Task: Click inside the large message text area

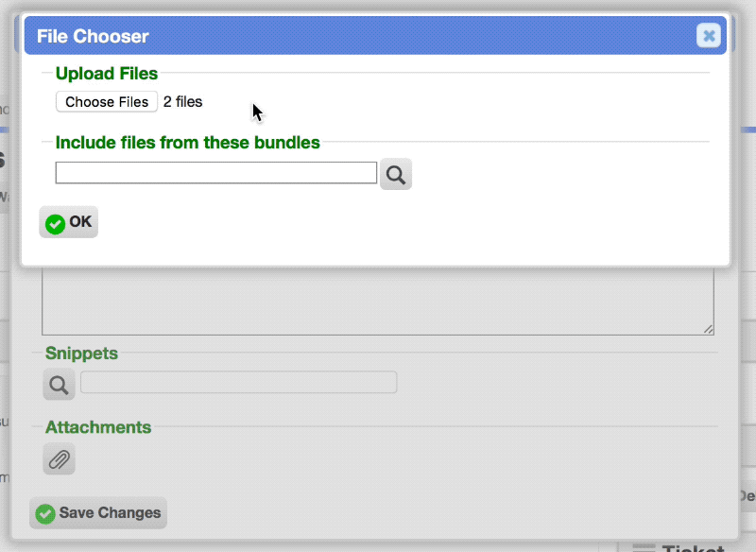Action: tap(377, 302)
